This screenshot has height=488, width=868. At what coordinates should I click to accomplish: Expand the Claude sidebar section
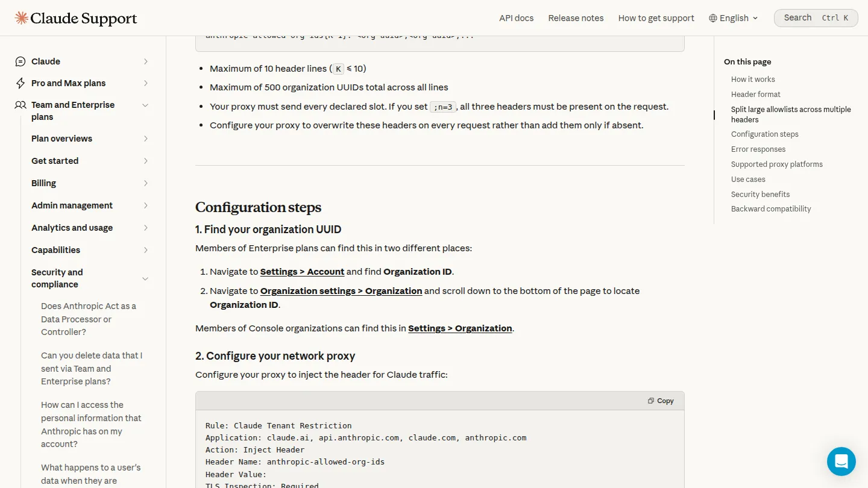(146, 61)
